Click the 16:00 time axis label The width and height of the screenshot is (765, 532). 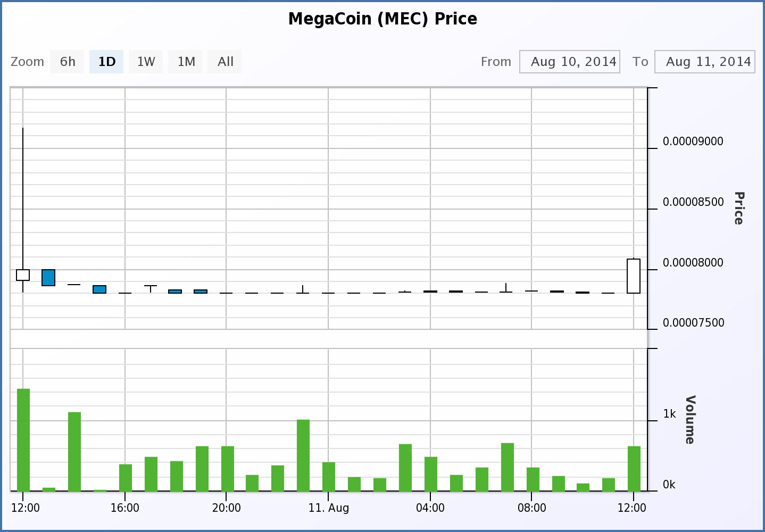125,508
